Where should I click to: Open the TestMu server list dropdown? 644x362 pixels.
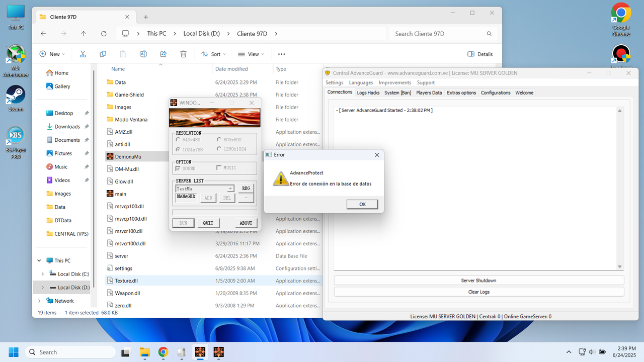click(231, 189)
